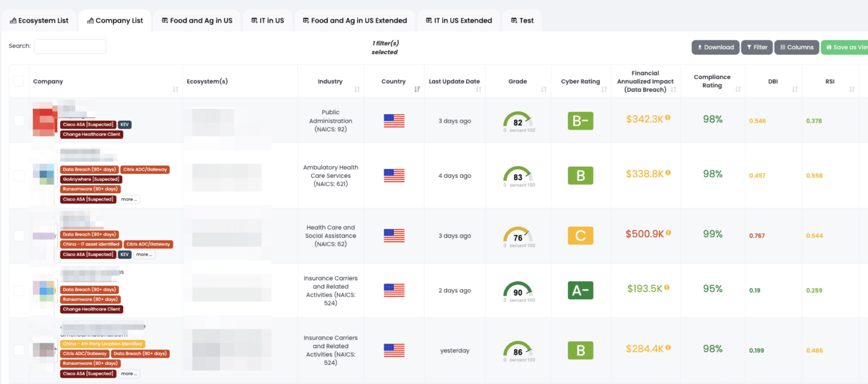This screenshot has height=384, width=868.
Task: Click the sort icon in Company column header
Action: 175,89
